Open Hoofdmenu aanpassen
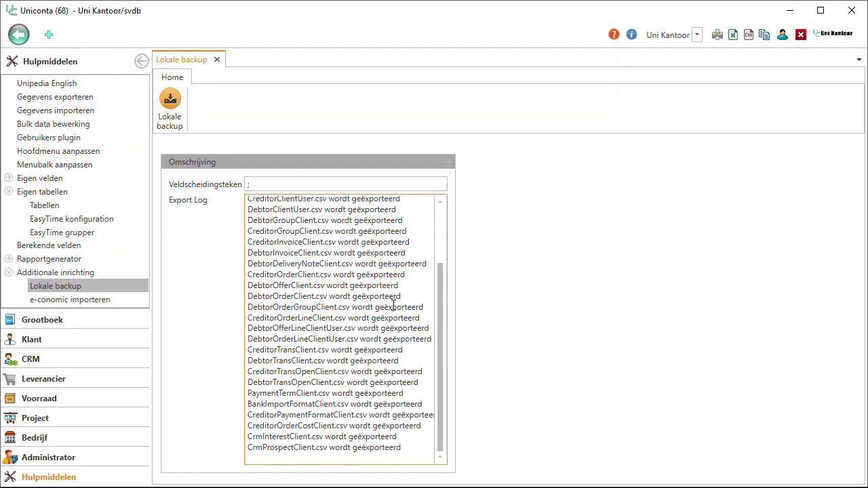Image resolution: width=868 pixels, height=488 pixels. [58, 151]
